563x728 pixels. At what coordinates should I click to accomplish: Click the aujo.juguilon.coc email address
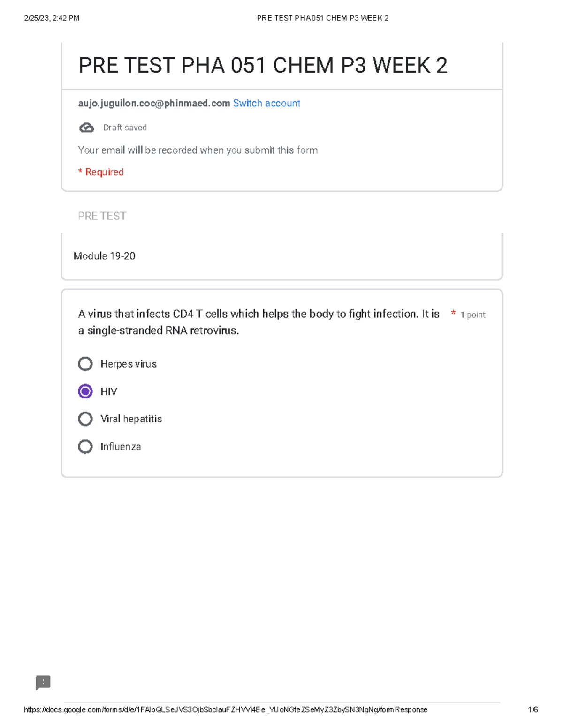point(154,104)
